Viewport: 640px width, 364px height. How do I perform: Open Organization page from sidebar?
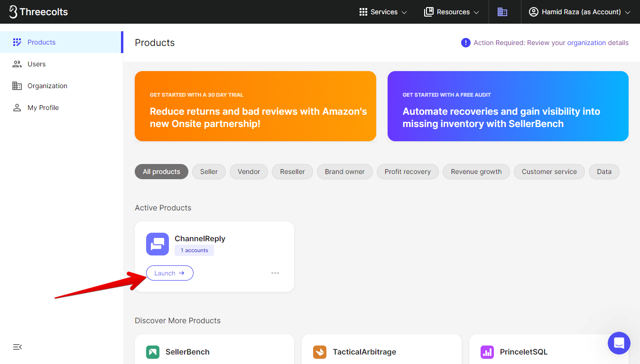pyautogui.click(x=47, y=86)
